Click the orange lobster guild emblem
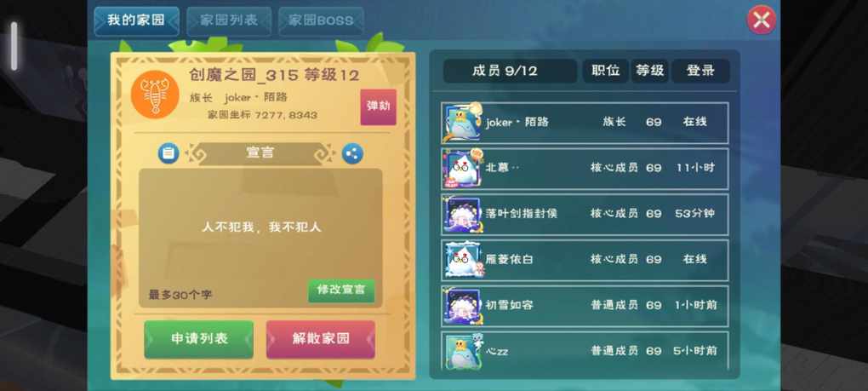Viewport: 868px width, 391px height. click(x=155, y=95)
